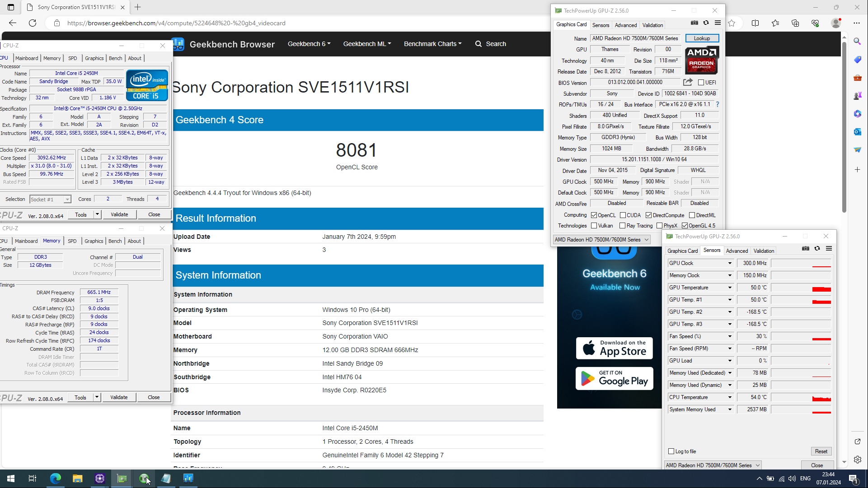Viewport: 868px width, 488px height.
Task: Open Microsoft Edge from the taskbar
Action: 55,479
